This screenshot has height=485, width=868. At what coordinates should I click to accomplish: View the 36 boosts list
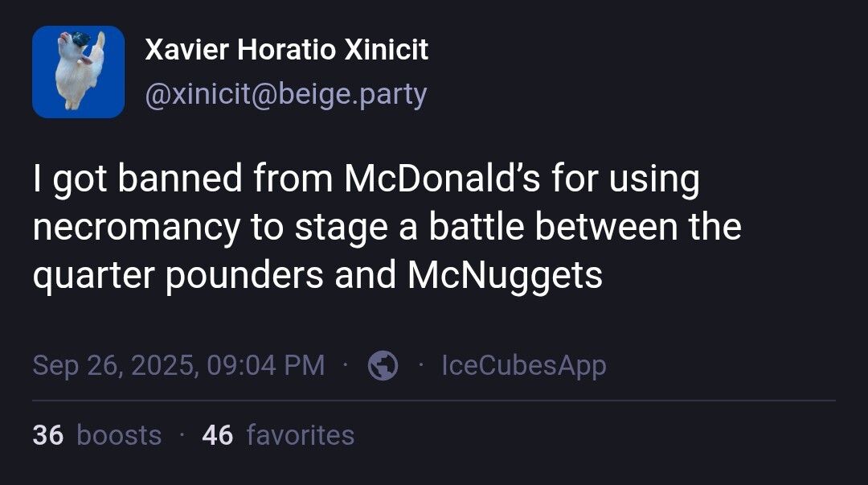tap(96, 435)
